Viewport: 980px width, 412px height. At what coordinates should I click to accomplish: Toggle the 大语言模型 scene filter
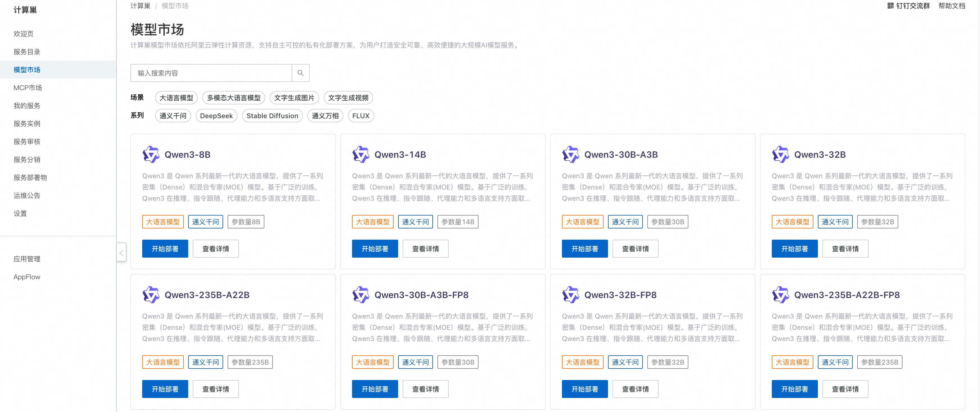click(176, 98)
